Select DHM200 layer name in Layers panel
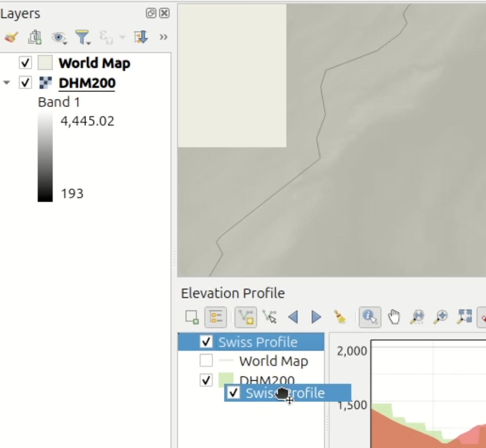The image size is (486, 448). [x=87, y=83]
